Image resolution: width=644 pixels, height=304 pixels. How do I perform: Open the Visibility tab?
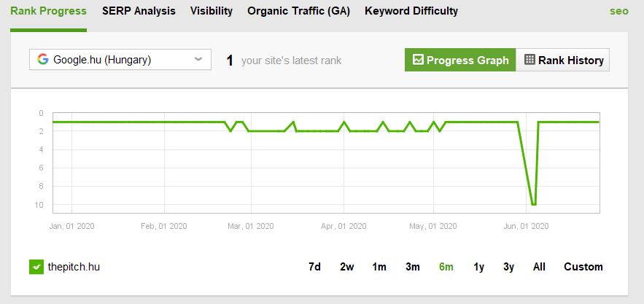pyautogui.click(x=211, y=11)
